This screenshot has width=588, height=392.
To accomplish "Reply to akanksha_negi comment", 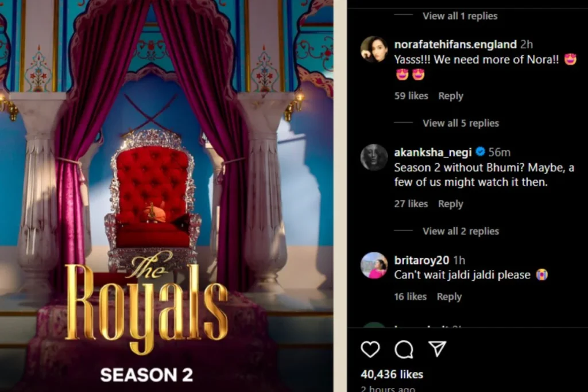I will 451,204.
